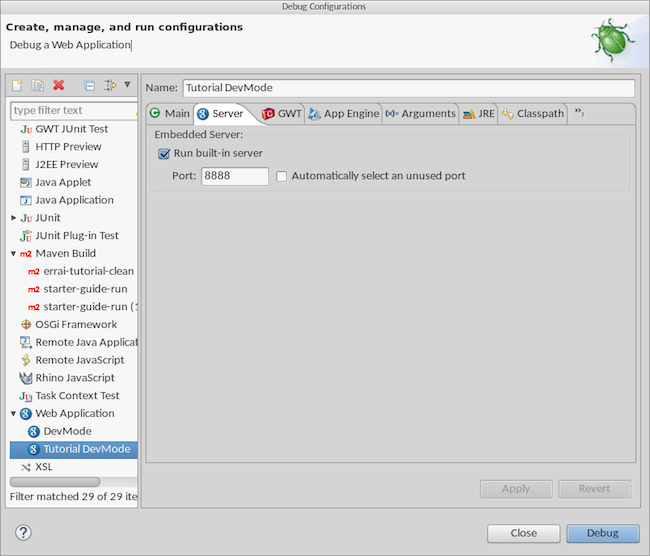Click the Collapse All toolbar icon
Screen dimensions: 650x556
pos(89,85)
